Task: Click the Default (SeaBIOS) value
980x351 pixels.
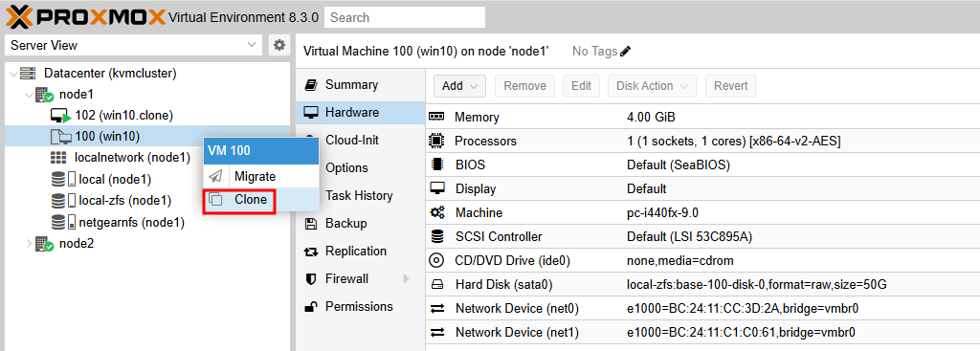Action: tap(679, 165)
